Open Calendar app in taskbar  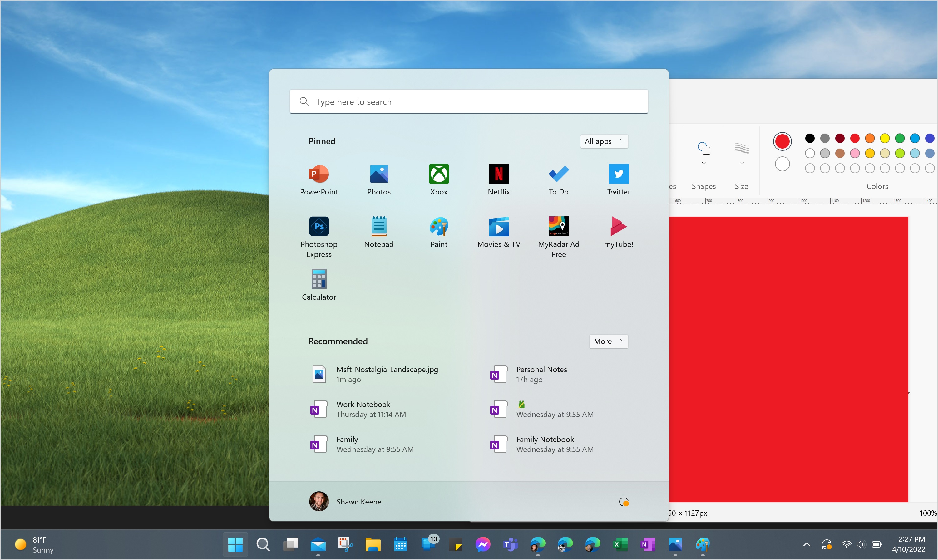pos(400,544)
